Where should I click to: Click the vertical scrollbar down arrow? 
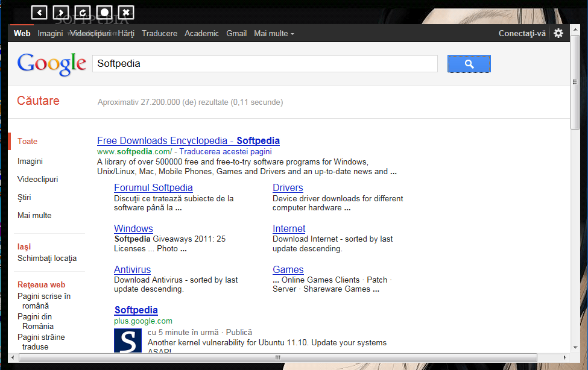pyautogui.click(x=575, y=348)
